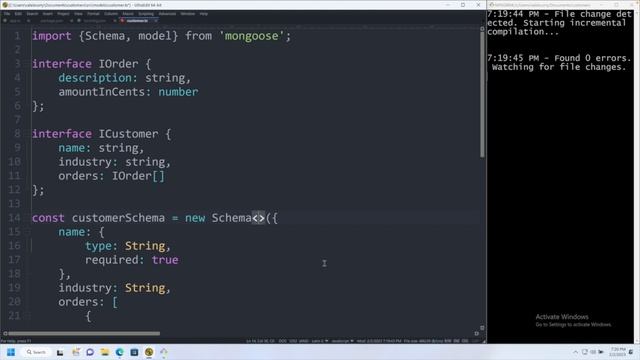Open the View menu
640x360 pixels.
point(78,14)
